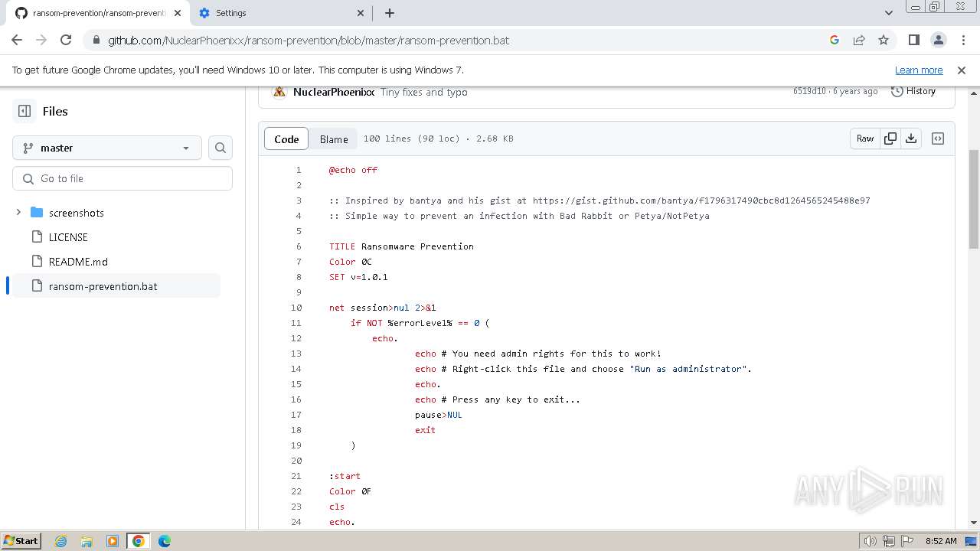This screenshot has width=980, height=551.
Task: Click the taskbar clock showing 8:52 AM
Action: (941, 541)
